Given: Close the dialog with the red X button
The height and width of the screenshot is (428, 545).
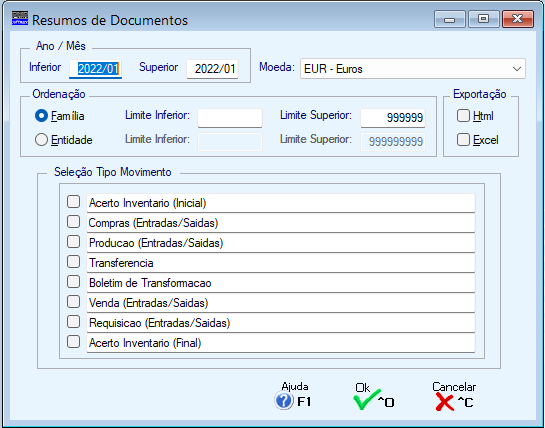Looking at the screenshot, I should [518, 19].
